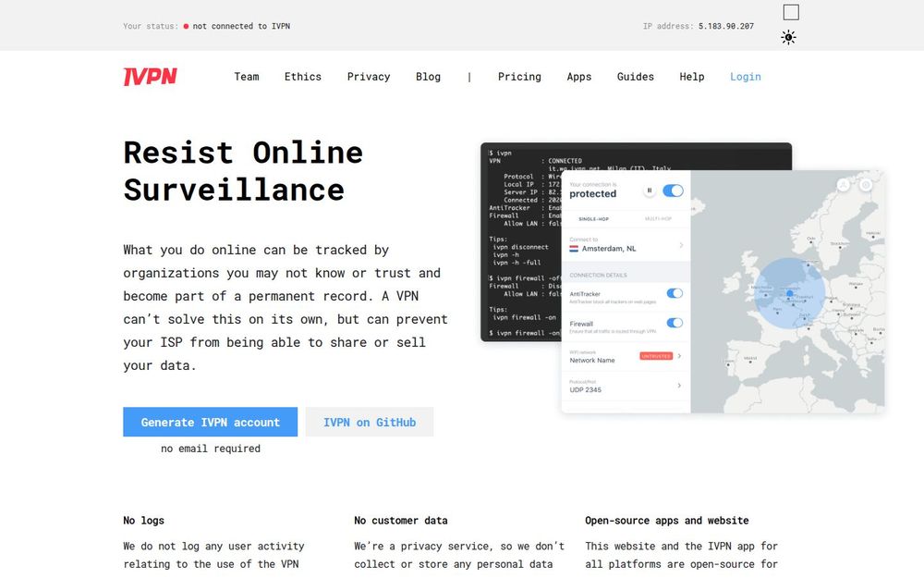924x578 pixels.
Task: Click the pause button in app preview
Action: click(x=650, y=191)
